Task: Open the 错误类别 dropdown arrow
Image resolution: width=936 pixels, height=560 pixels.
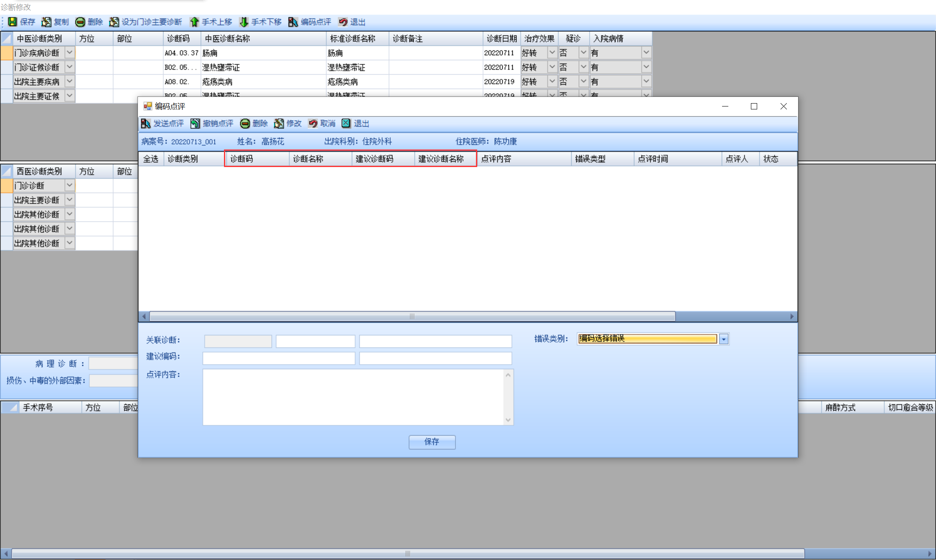Action: point(724,339)
